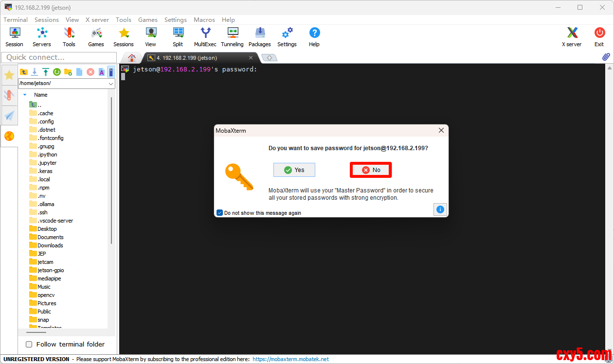
Task: Upload a file using the green up arrow
Action: click(x=46, y=72)
